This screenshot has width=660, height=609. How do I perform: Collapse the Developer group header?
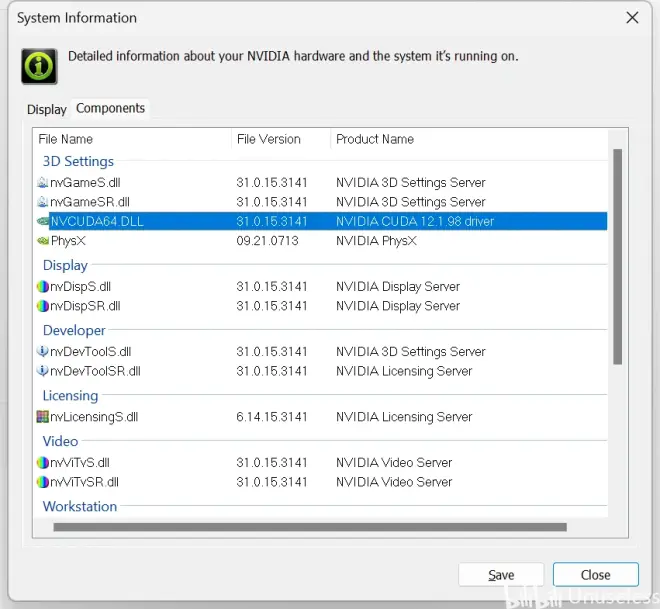coord(74,330)
